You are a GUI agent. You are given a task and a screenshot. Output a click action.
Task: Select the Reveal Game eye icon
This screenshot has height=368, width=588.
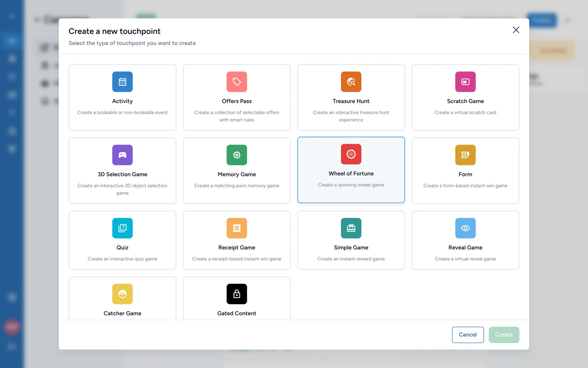465,228
